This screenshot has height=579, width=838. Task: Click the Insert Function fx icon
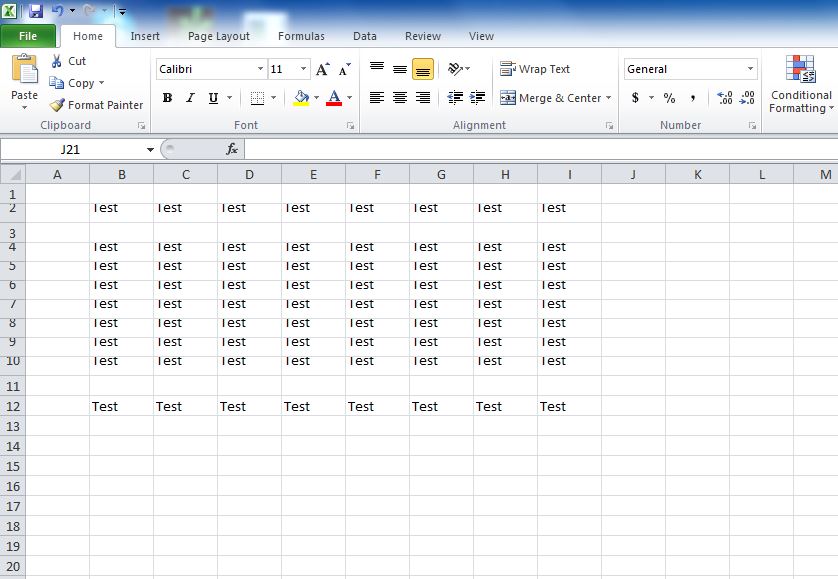(x=232, y=149)
